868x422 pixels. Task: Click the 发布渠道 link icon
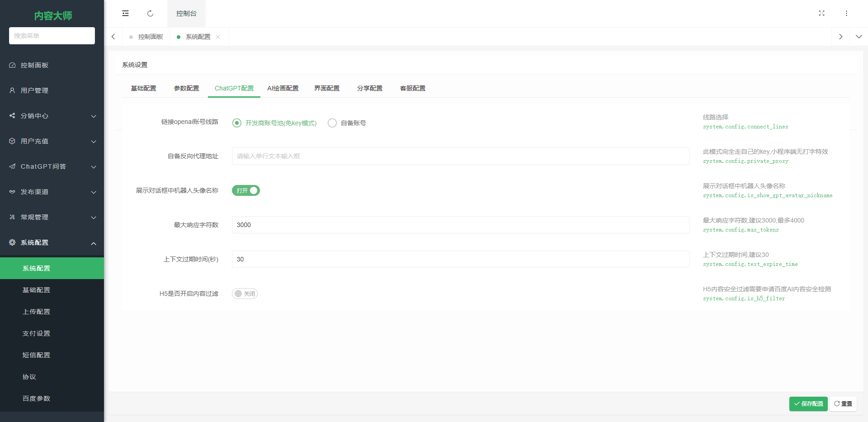tap(12, 192)
